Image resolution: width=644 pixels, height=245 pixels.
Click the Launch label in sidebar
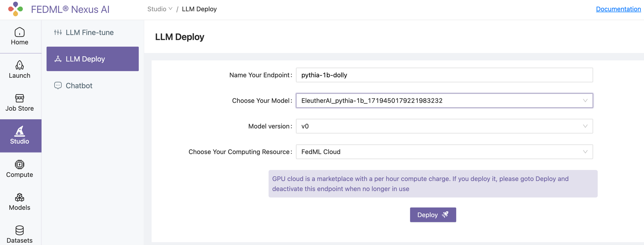(x=20, y=75)
